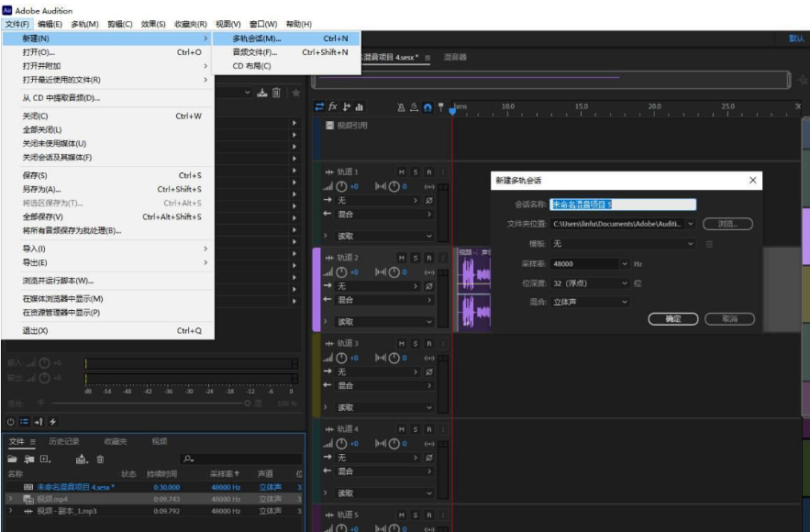Toggle the snapping magnet icon
This screenshot has height=532, width=810.
coord(427,107)
